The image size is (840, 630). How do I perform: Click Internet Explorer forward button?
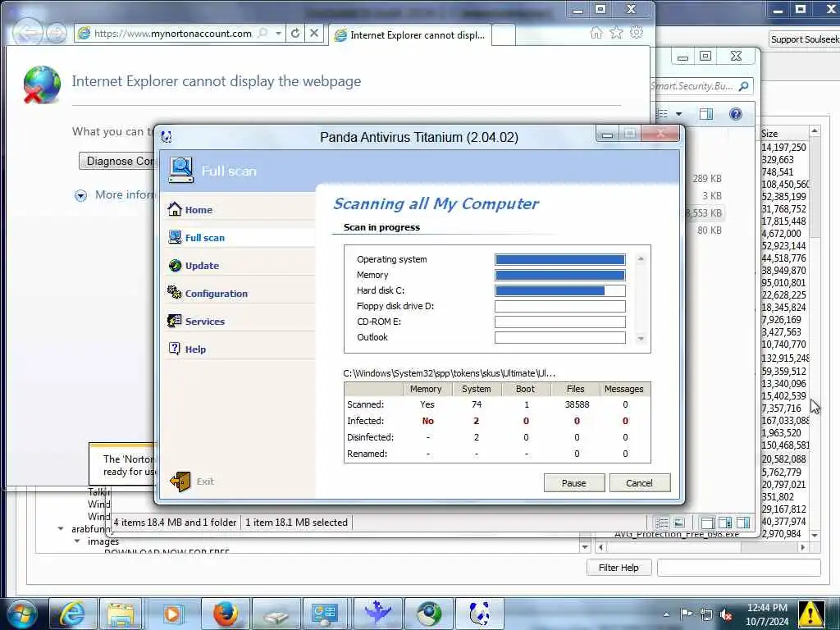pos(57,33)
